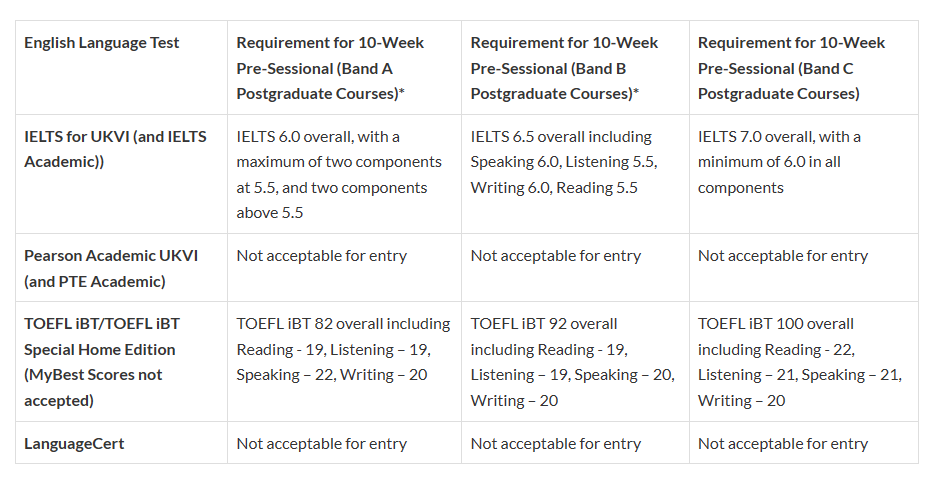Select the 'LanguageCert' row label
The height and width of the screenshot is (479, 932).
(x=74, y=444)
